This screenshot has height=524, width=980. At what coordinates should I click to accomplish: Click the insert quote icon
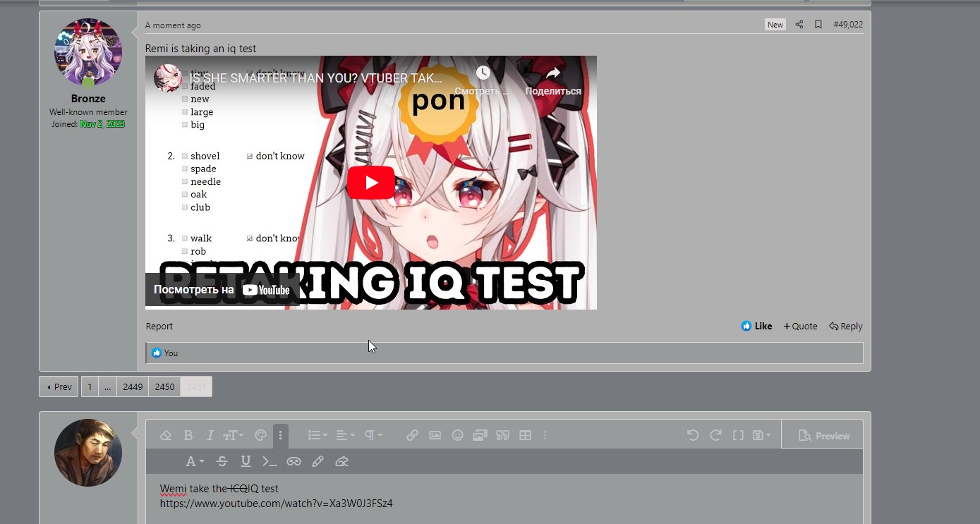point(502,436)
